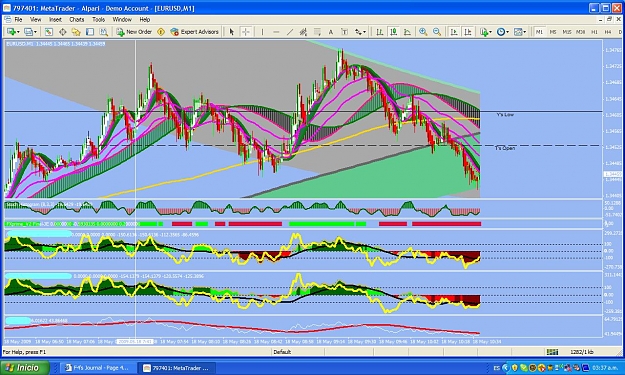Screen dimensions: 625x375
Task: Open the Charts menu
Action: tap(77, 20)
